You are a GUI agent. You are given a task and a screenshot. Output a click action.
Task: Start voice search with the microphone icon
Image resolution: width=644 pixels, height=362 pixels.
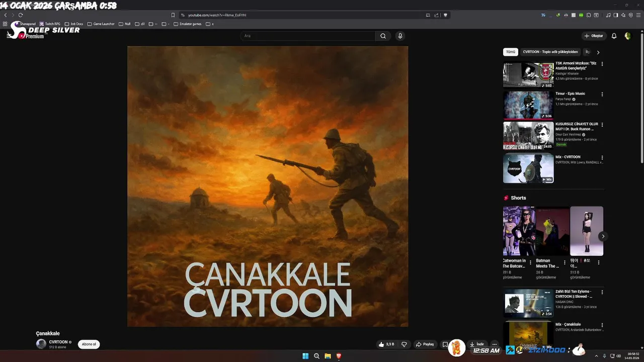(x=400, y=36)
